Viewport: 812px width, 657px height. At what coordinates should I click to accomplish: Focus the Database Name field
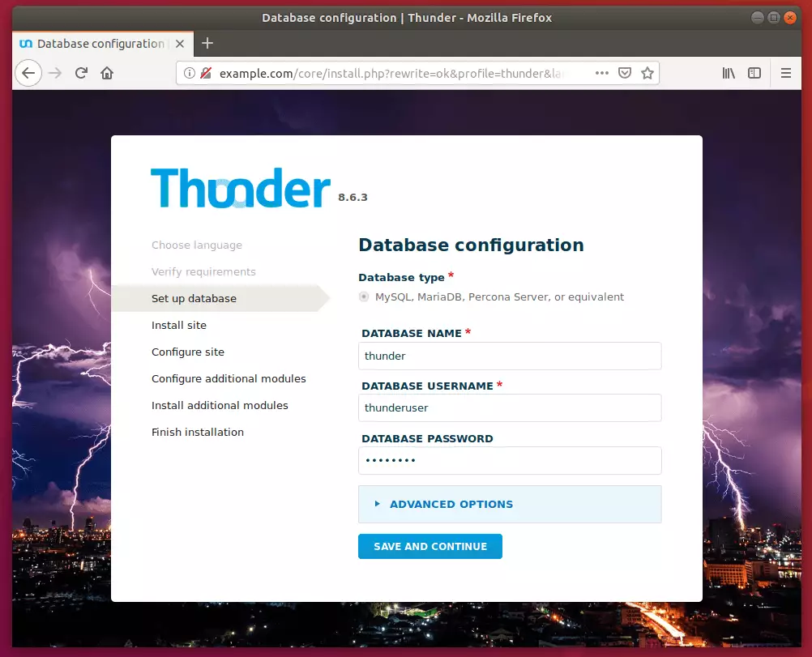[510, 356]
